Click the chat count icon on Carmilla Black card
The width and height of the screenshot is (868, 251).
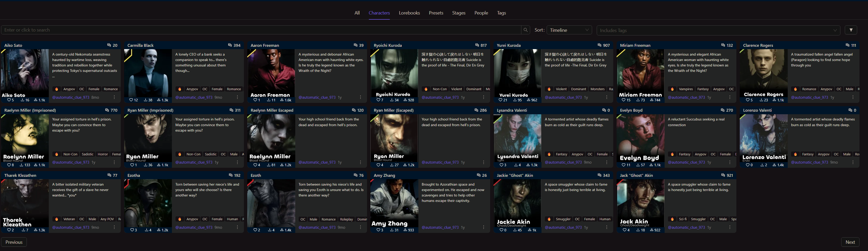click(x=230, y=45)
